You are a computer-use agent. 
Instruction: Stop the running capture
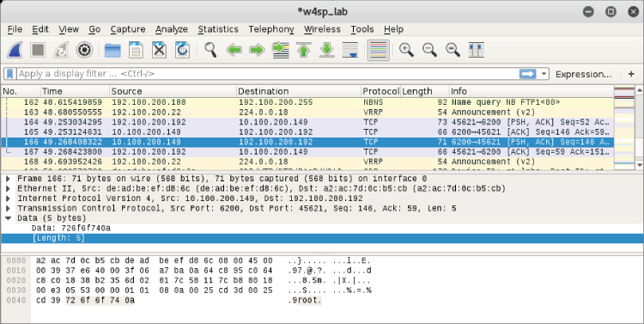(x=38, y=50)
